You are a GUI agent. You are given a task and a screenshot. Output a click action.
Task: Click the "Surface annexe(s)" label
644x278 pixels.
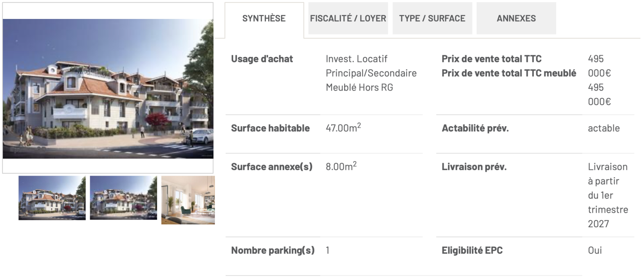(x=272, y=167)
